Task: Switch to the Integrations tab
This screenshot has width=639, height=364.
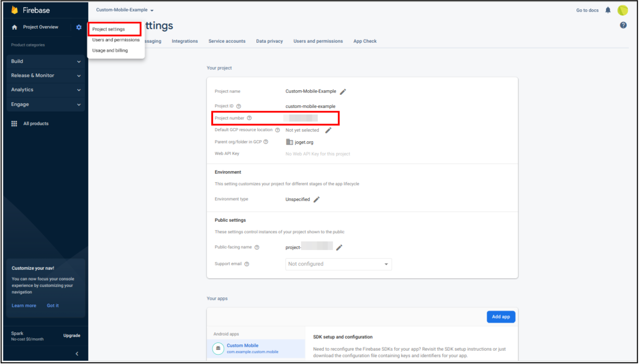Action: 185,41
